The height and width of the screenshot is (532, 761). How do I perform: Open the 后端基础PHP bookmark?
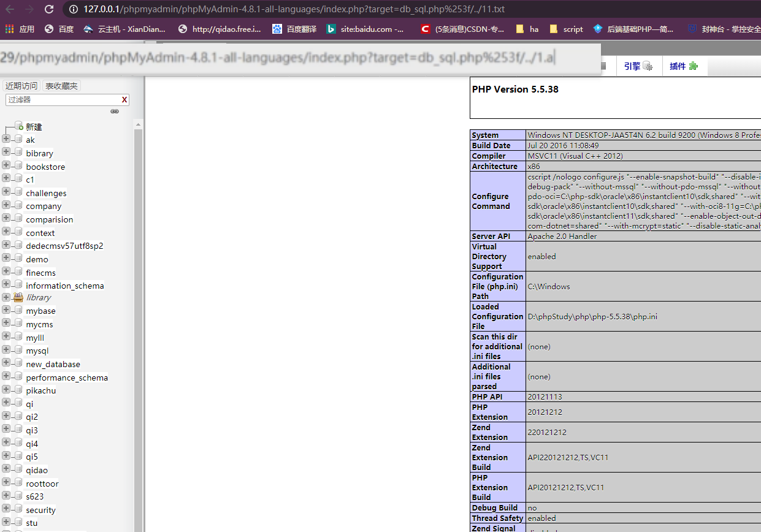tap(633, 29)
